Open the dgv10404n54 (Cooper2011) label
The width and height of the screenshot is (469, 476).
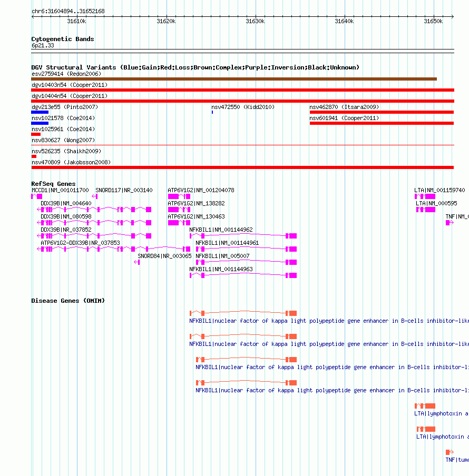click(x=70, y=96)
